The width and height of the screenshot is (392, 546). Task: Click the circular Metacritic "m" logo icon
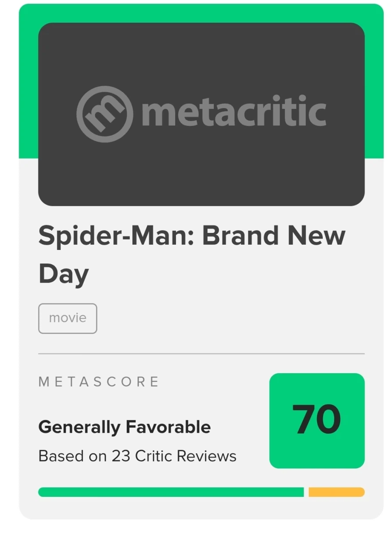(105, 114)
